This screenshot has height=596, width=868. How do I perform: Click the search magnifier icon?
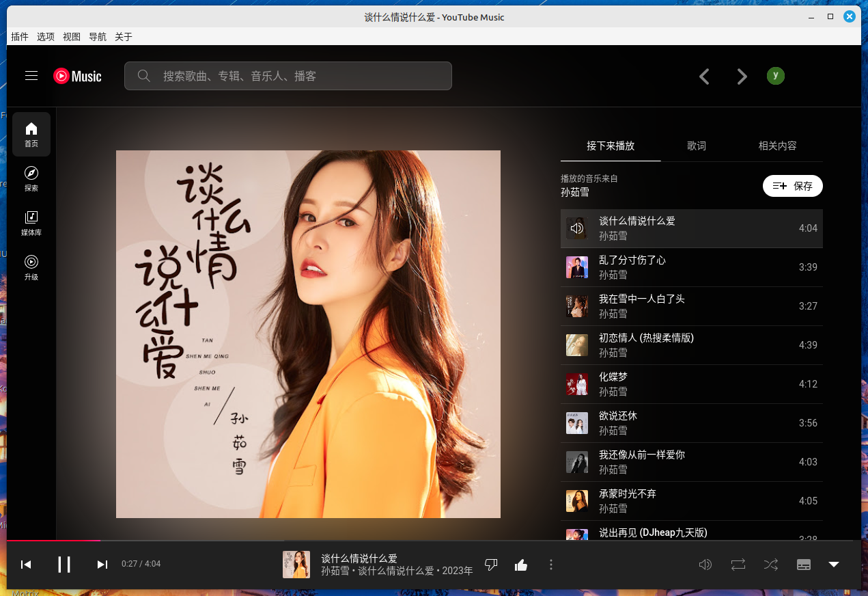[x=143, y=76]
